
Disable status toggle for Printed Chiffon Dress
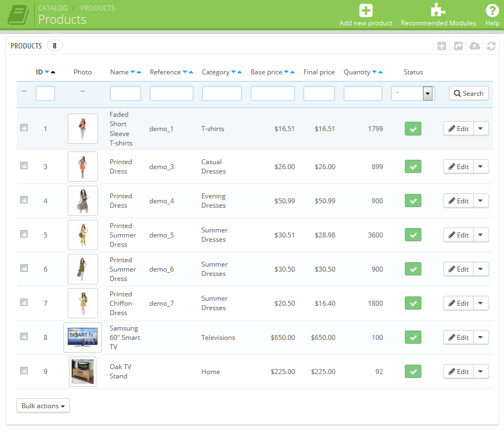[x=413, y=303]
